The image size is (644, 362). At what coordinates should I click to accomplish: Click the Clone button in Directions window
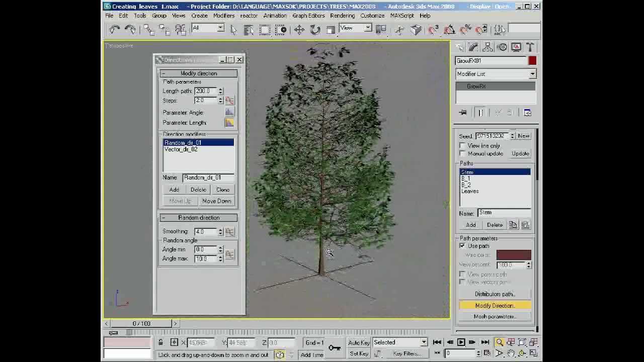coord(223,190)
